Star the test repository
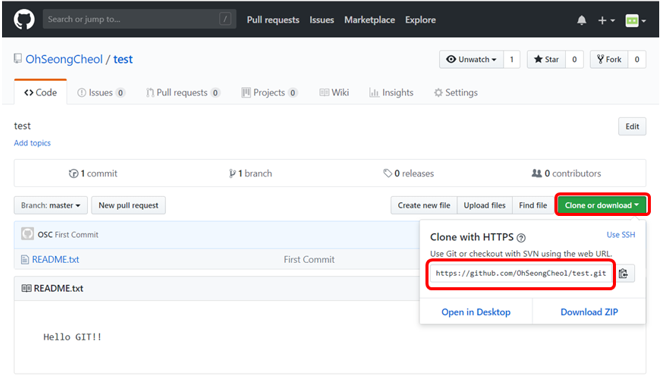Image resolution: width=661 pixels, height=385 pixels. click(546, 59)
